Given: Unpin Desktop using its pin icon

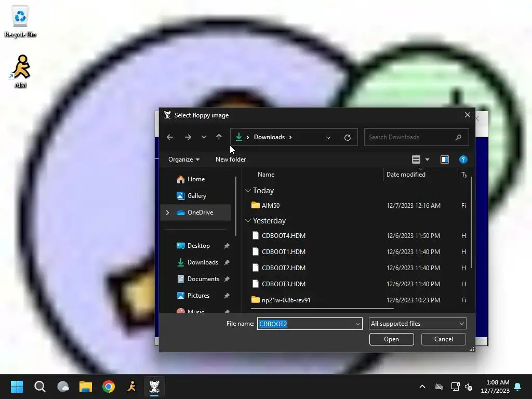Looking at the screenshot, I should click(x=227, y=246).
